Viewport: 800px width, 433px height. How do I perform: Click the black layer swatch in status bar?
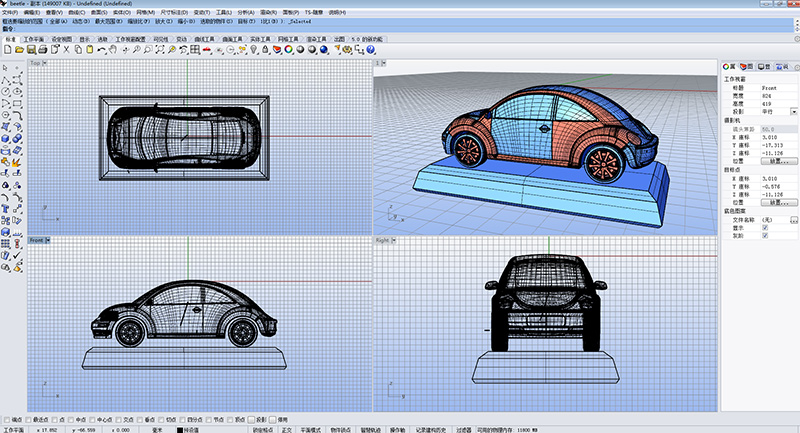click(180, 430)
